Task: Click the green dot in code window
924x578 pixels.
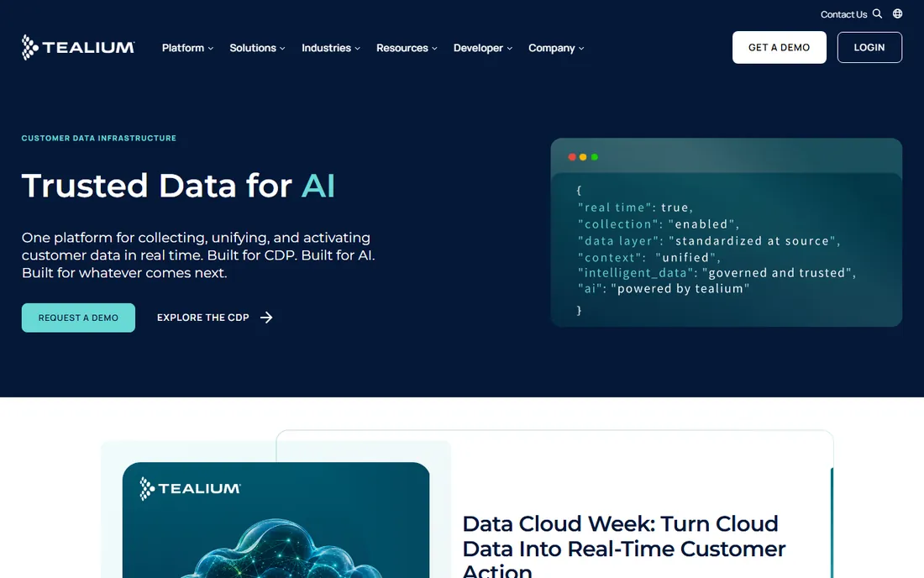Action: [595, 157]
